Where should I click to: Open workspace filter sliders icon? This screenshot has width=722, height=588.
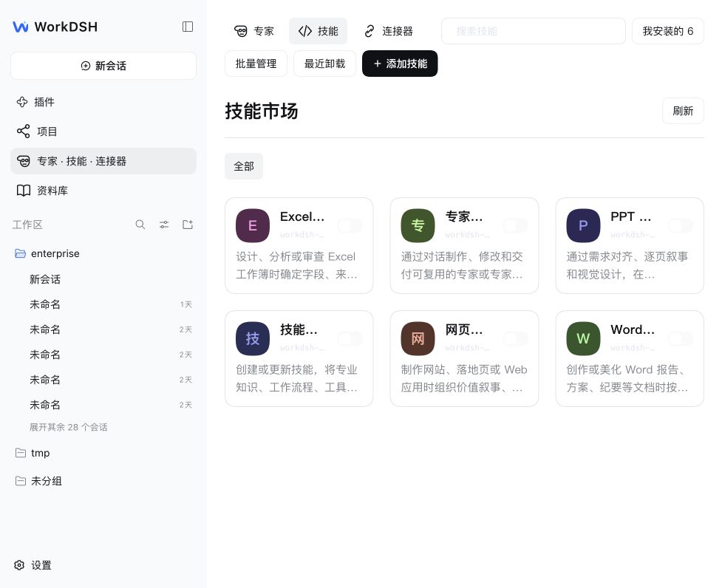click(164, 225)
